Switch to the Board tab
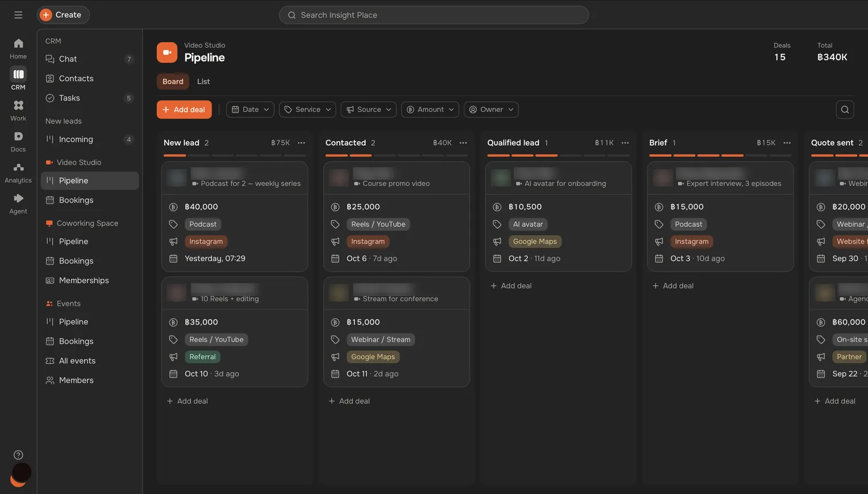868x494 pixels. (173, 81)
